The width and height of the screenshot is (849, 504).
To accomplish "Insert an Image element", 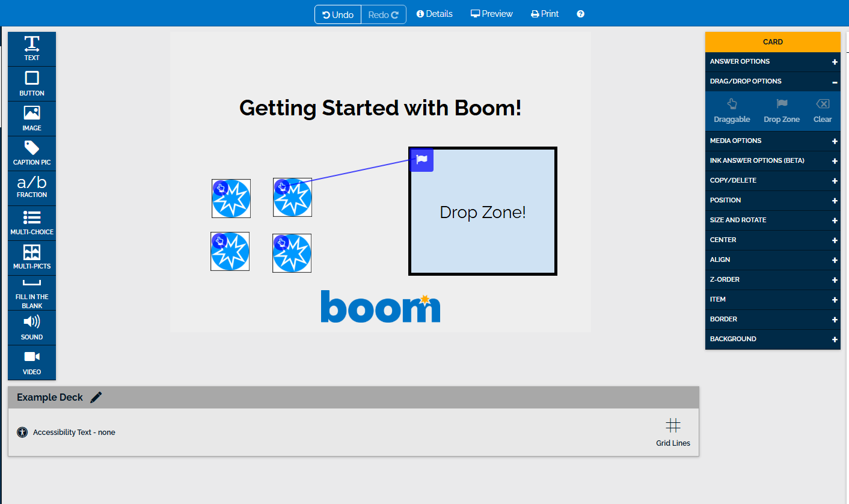I will pyautogui.click(x=32, y=118).
